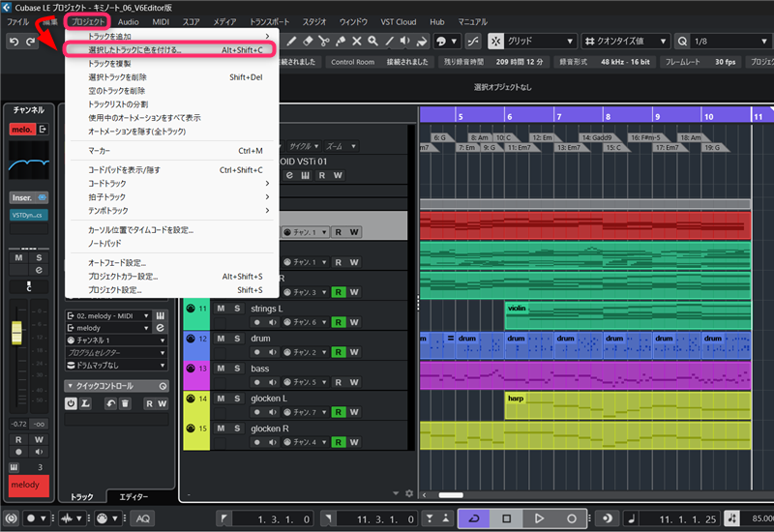
Task: Toggle monitor on the strings L track
Action: [x=272, y=322]
